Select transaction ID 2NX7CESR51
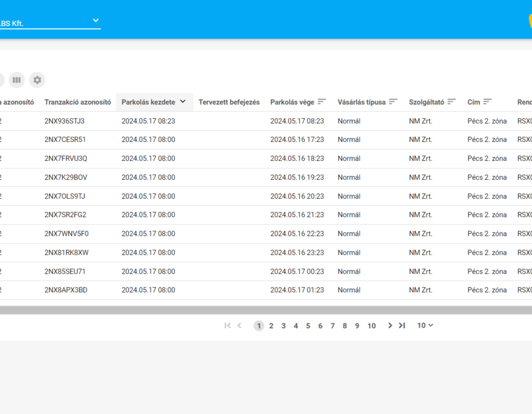This screenshot has width=532, height=414. (65, 140)
